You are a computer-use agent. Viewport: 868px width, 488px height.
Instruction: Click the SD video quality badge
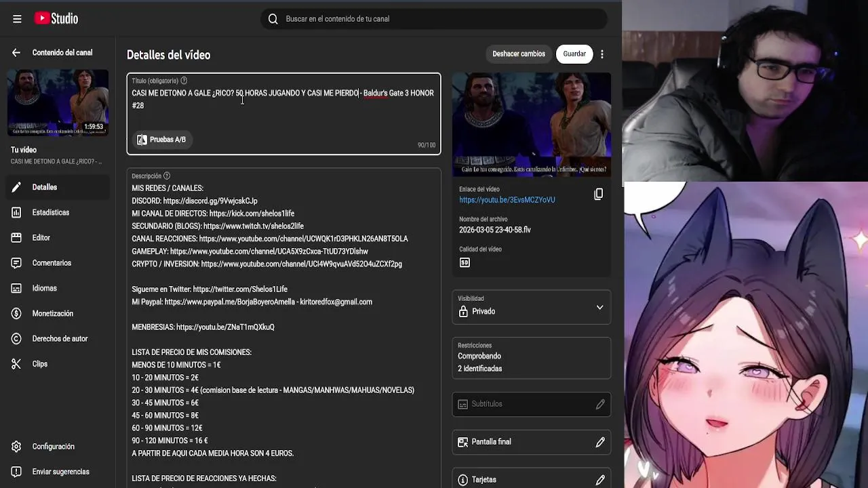coord(465,263)
